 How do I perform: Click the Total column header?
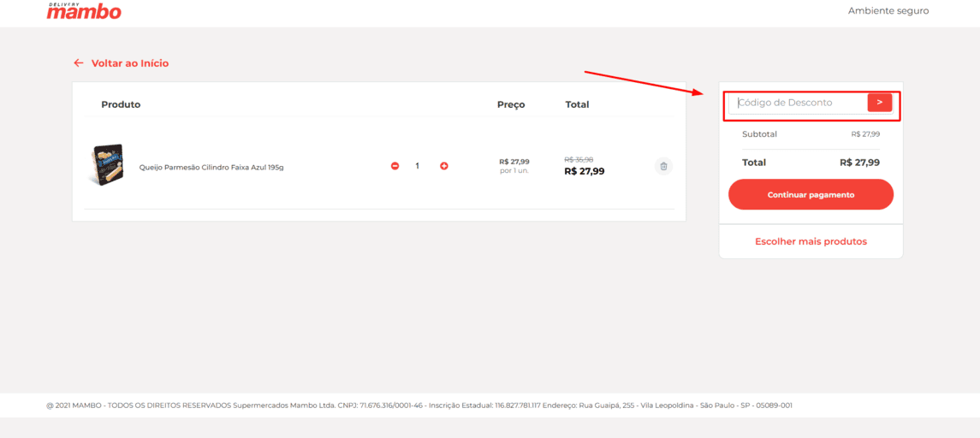(577, 104)
